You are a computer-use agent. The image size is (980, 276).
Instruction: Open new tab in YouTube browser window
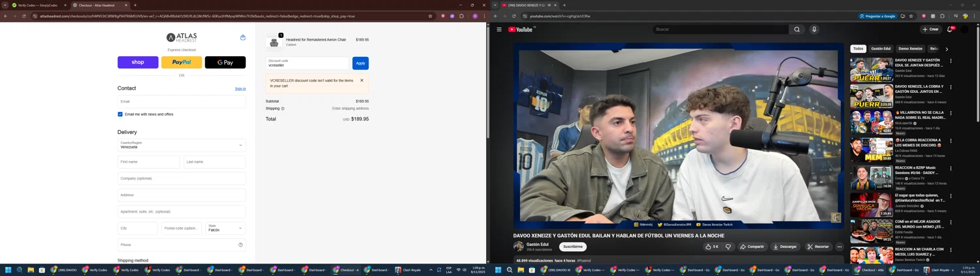pyautogui.click(x=564, y=5)
